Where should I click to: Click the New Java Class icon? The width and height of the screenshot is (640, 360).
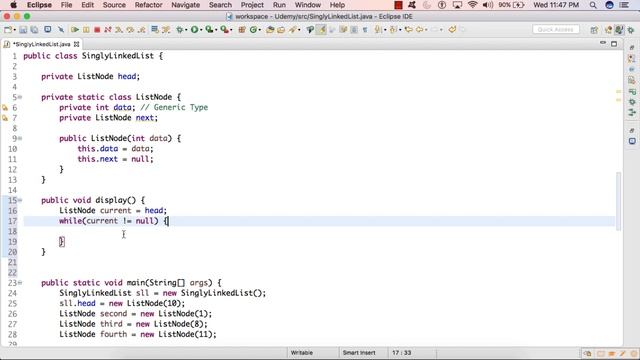click(x=253, y=29)
